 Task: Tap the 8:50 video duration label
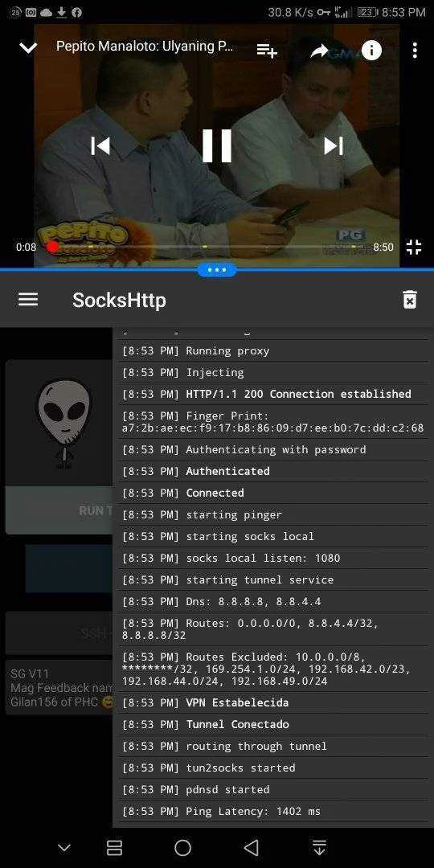(383, 247)
